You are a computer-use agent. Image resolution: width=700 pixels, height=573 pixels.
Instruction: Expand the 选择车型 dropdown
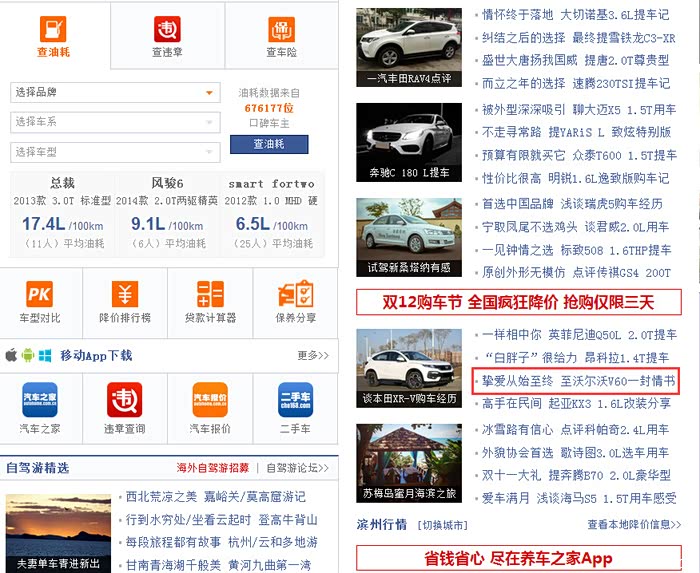tap(115, 152)
